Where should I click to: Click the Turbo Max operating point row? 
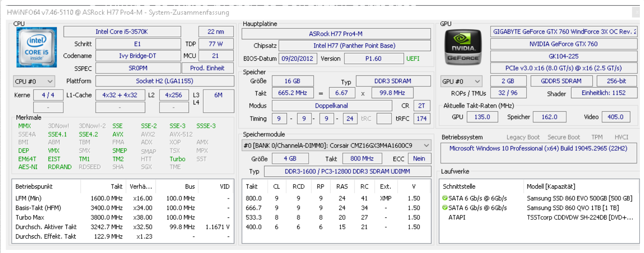click(x=122, y=217)
